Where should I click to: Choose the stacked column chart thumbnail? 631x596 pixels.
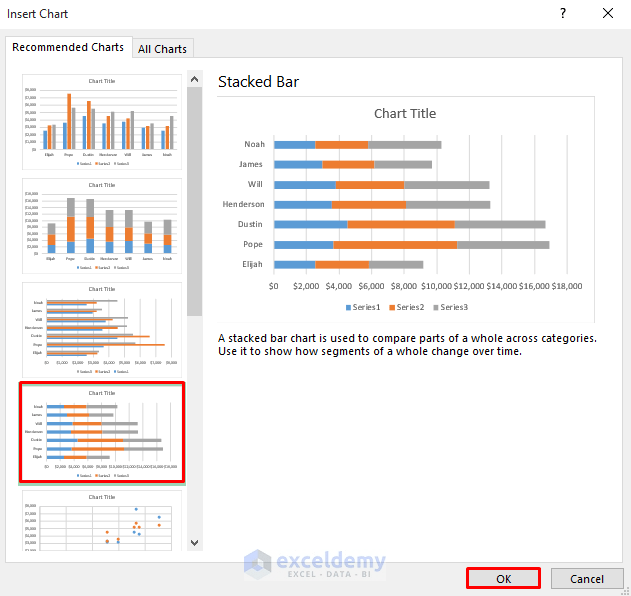[102, 226]
